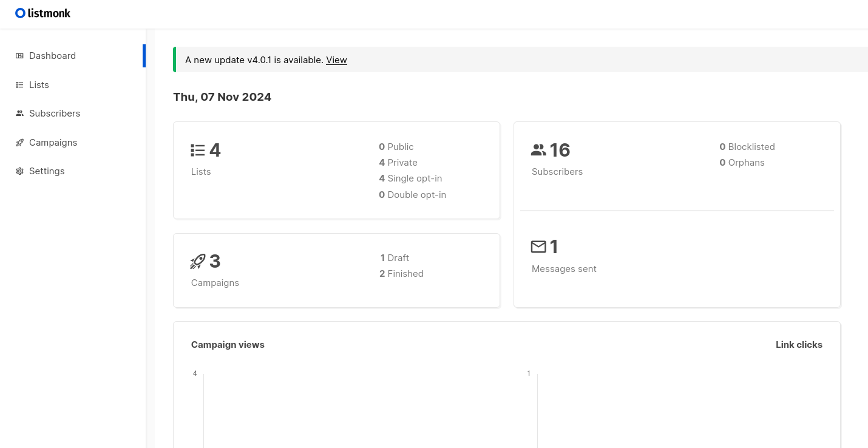Click the '0 Orphans' stat
This screenshot has width=868, height=448.
[742, 163]
